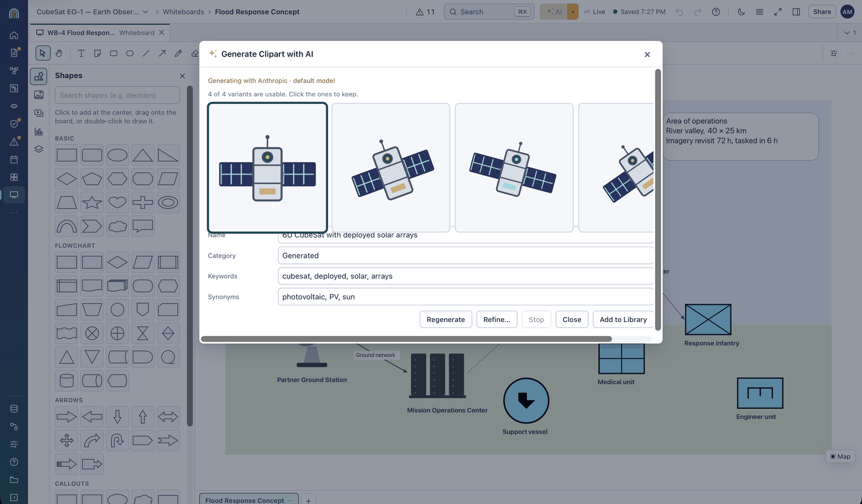
Task: Click Add to Library button
Action: tap(623, 319)
